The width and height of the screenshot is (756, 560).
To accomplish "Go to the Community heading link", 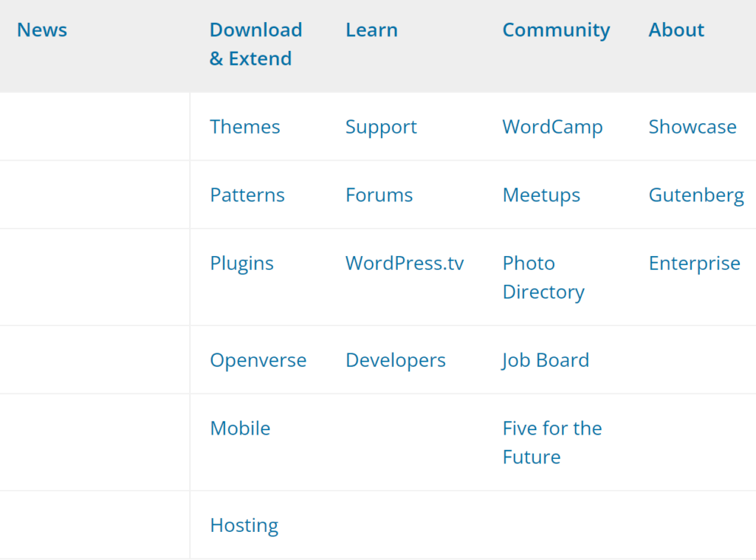I will [557, 31].
